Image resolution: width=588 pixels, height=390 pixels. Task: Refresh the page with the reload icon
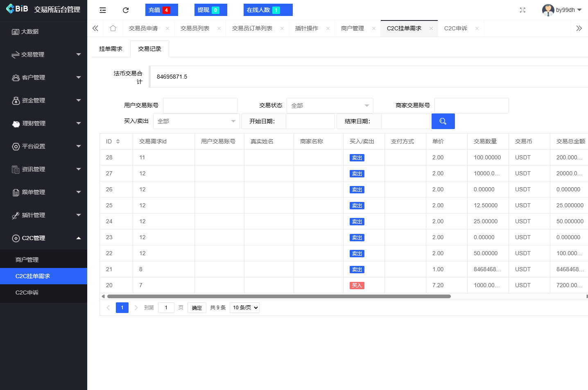126,10
